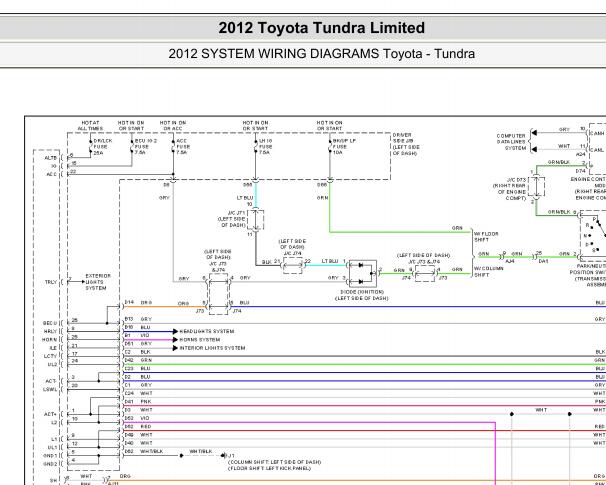This screenshot has height=485, width=606.
Task: Click the '2012 SYSTEM WIRING DIAGRAMS Toyota - Tundra' subtitle
Action: pyautogui.click(x=322, y=53)
